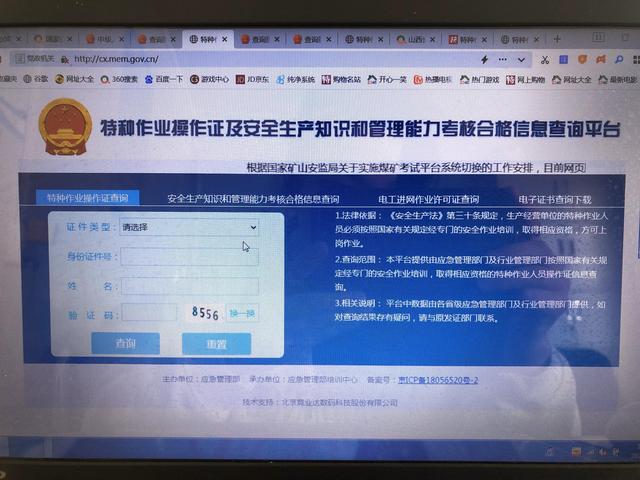640x480 pixels.
Task: Open the 证件类型 dropdown showing 请选择
Action: tap(189, 227)
